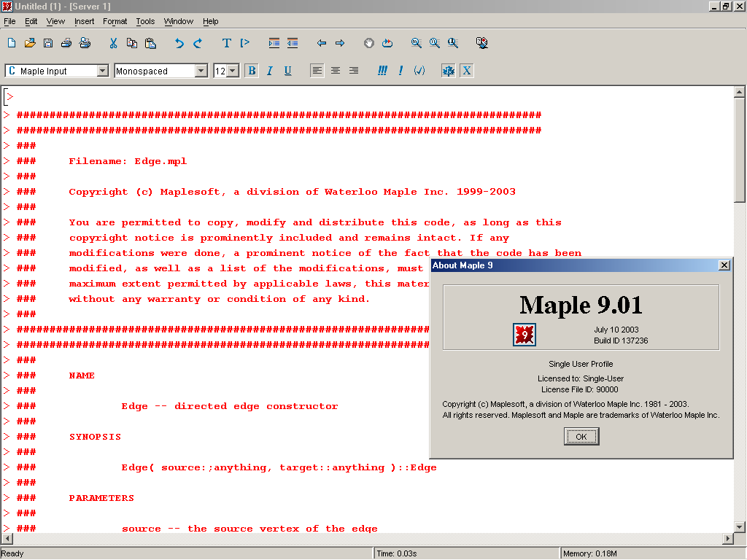Click the Maple 9 logo in the About dialog
The width and height of the screenshot is (747, 560).
[525, 334]
